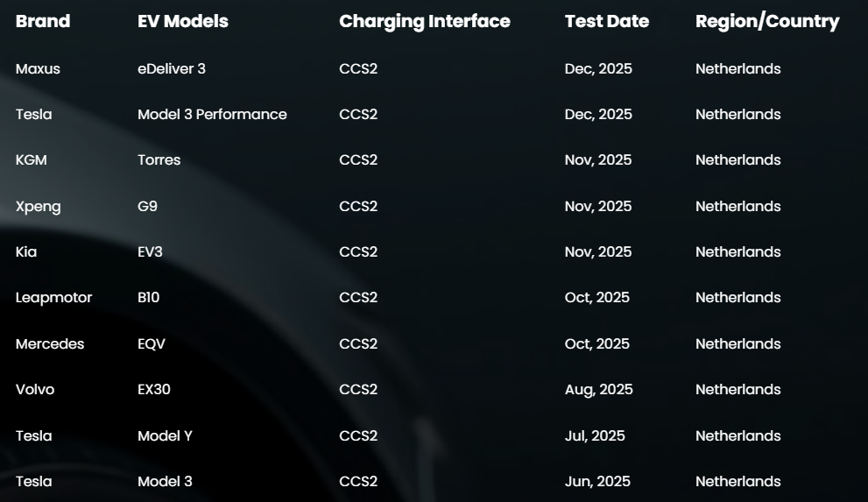
Task: Click the Kia EV3 model cell
Action: coord(150,252)
